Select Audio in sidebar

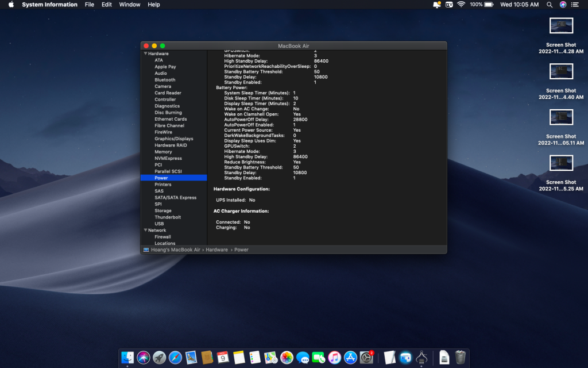161,73
